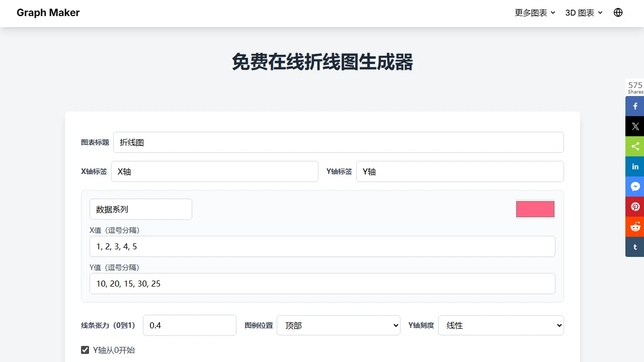Pin page with Pinterest icon
The height and width of the screenshot is (362, 644).
pyautogui.click(x=635, y=207)
